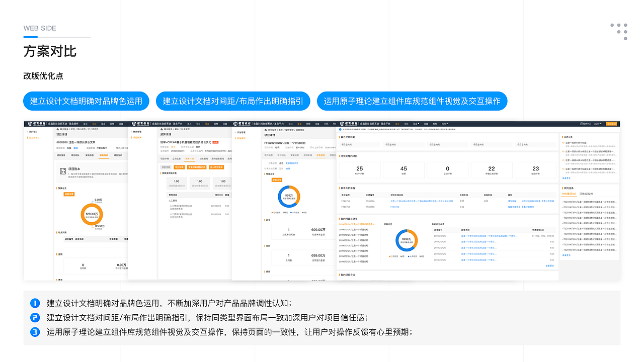Viewport: 644px width, 362px height.
Task: Click the 查看预算调整记录 button
Action: coord(197,167)
